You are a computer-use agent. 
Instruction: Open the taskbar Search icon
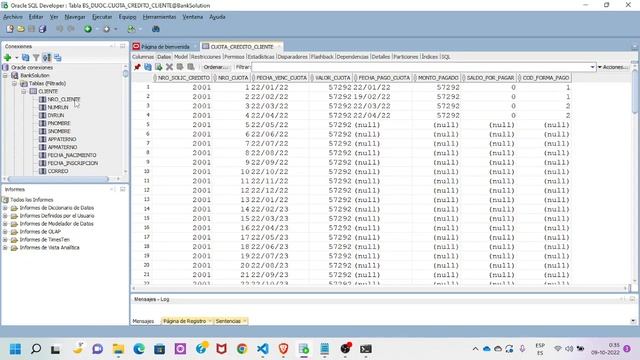36,349
